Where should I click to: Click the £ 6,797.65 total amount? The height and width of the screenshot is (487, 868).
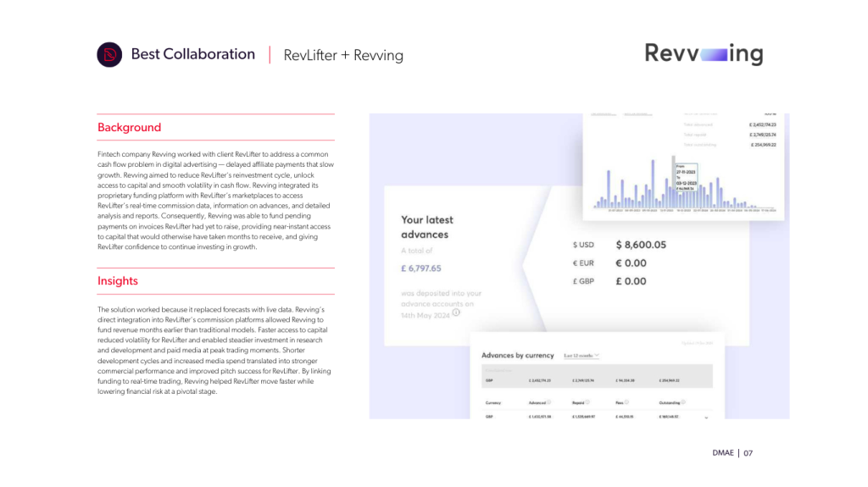(x=421, y=268)
